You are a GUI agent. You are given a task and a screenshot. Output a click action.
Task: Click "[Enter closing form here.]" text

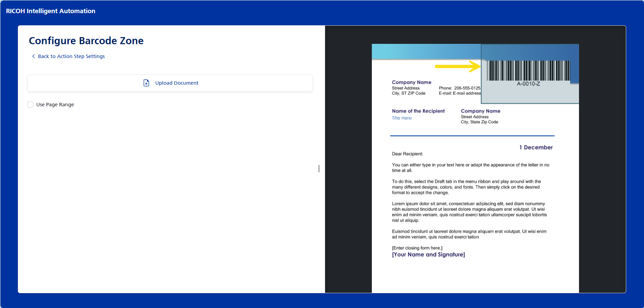417,248
